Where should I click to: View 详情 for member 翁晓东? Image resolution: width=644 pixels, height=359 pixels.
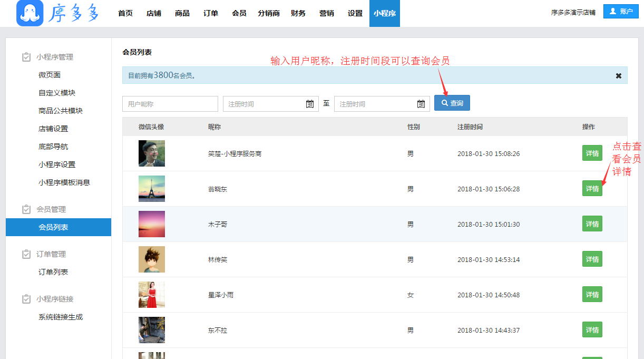[x=592, y=189]
